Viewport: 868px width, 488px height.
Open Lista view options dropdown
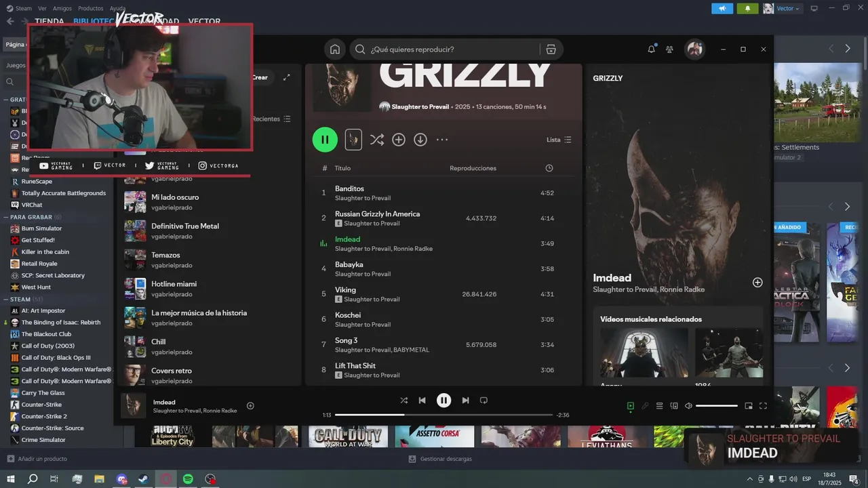click(x=559, y=140)
